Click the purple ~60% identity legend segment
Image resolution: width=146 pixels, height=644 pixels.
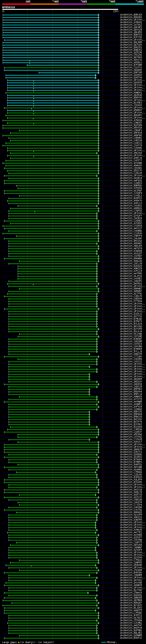pyautogui.click(x=73, y=4)
